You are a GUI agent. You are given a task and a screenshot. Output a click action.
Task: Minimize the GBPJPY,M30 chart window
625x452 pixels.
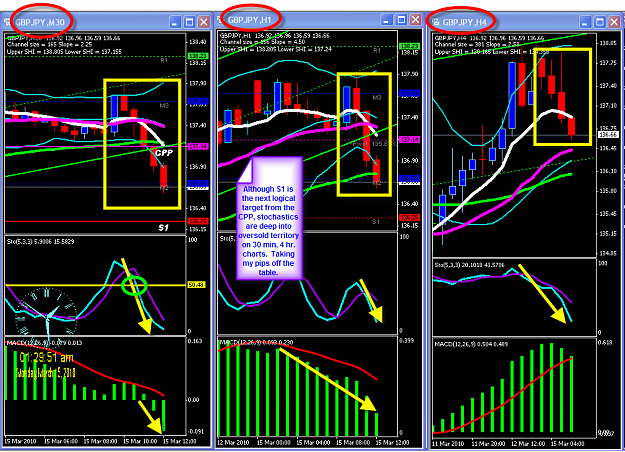tap(175, 22)
